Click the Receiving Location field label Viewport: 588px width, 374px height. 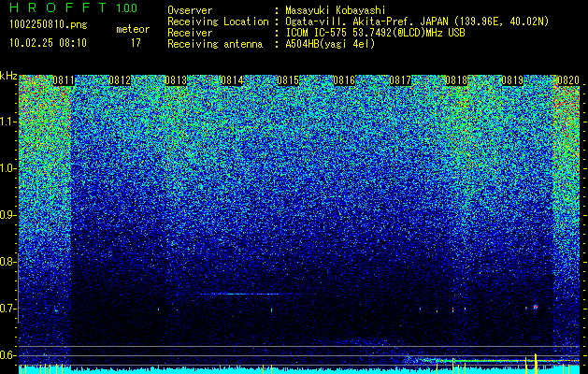click(218, 22)
